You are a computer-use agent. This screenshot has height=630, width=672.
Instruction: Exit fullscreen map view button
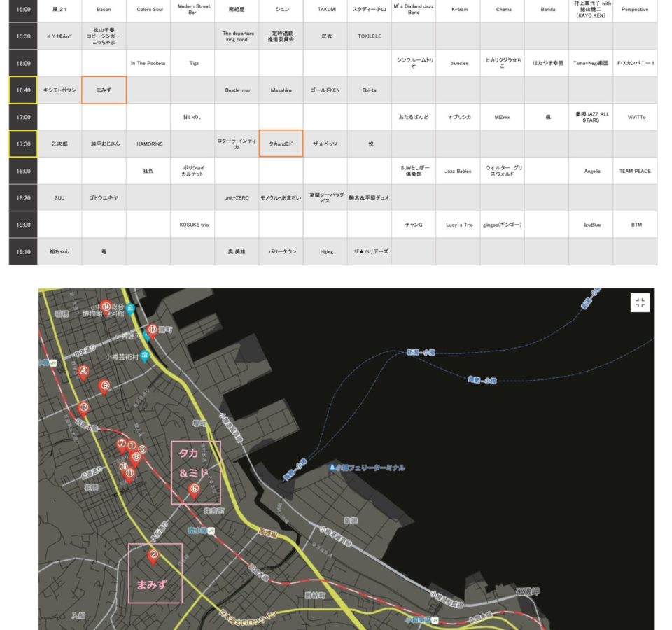[x=640, y=302]
